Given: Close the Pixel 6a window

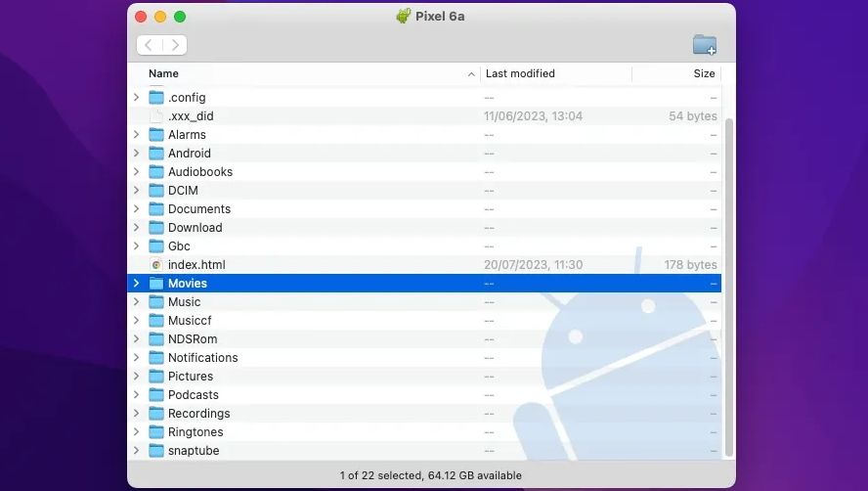Looking at the screenshot, I should [141, 17].
